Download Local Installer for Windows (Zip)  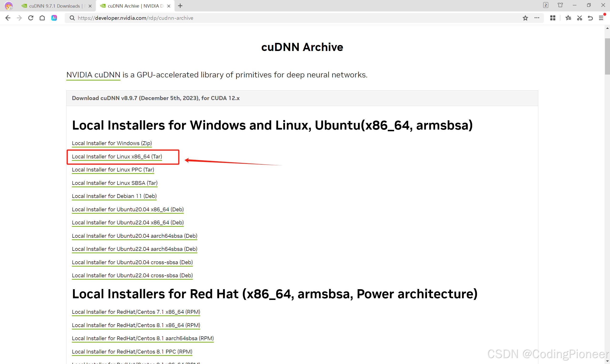(112, 143)
